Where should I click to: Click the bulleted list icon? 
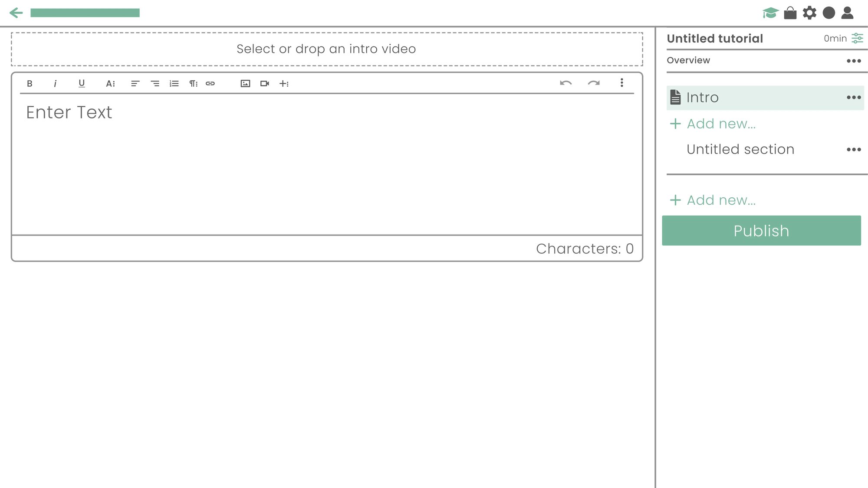click(173, 83)
